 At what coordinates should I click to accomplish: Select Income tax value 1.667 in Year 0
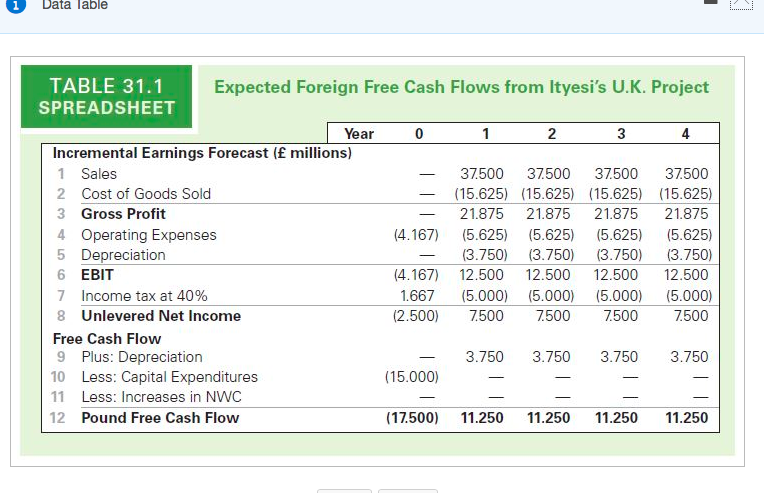417,296
